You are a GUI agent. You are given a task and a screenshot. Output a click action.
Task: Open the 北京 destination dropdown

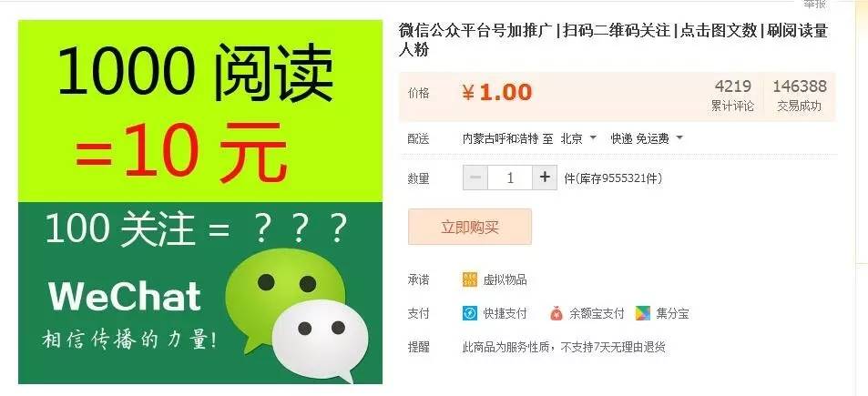pyautogui.click(x=578, y=138)
